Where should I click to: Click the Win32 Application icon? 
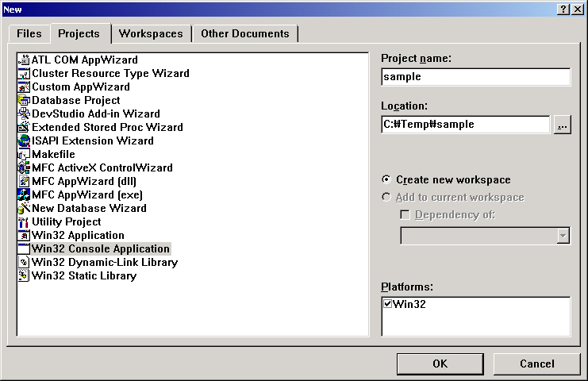[x=24, y=235]
